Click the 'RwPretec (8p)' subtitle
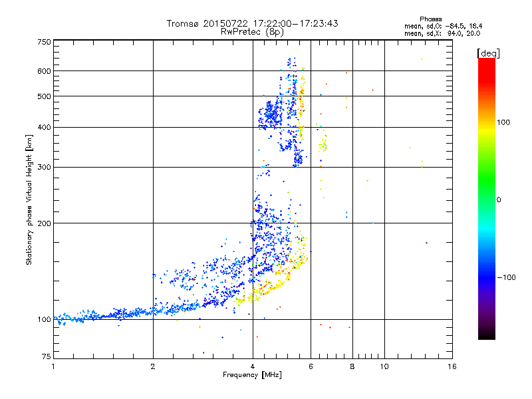 pos(253,32)
